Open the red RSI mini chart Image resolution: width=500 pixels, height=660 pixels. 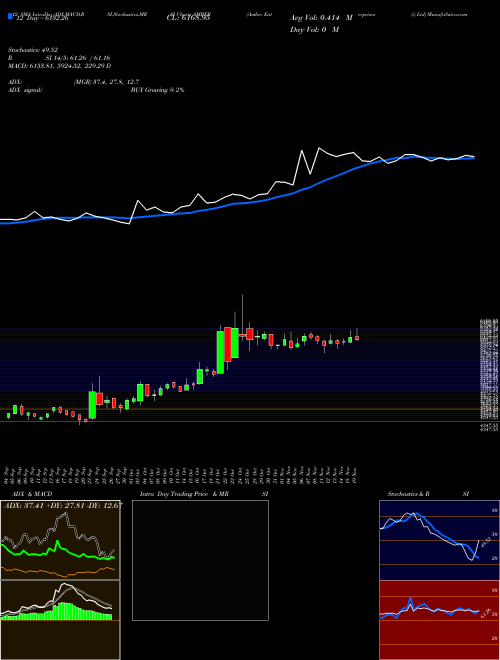coord(439,620)
